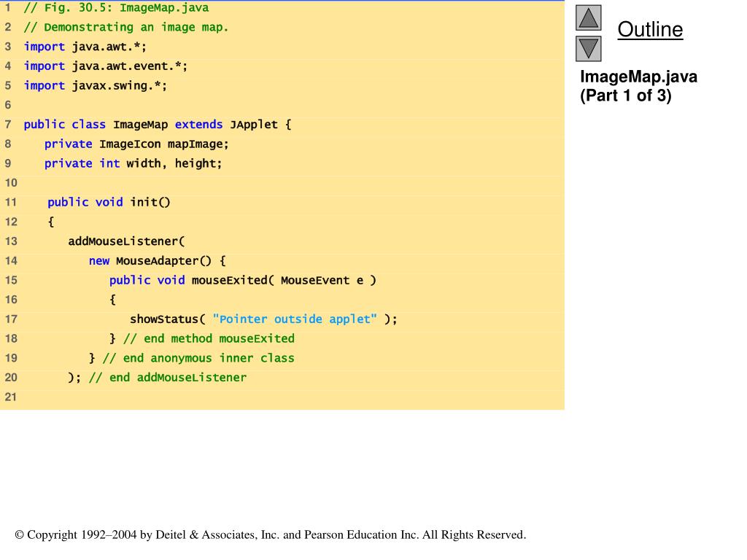Viewport: 747px width, 560px height.
Task: Click the down arrow navigation icon
Action: coord(589,49)
